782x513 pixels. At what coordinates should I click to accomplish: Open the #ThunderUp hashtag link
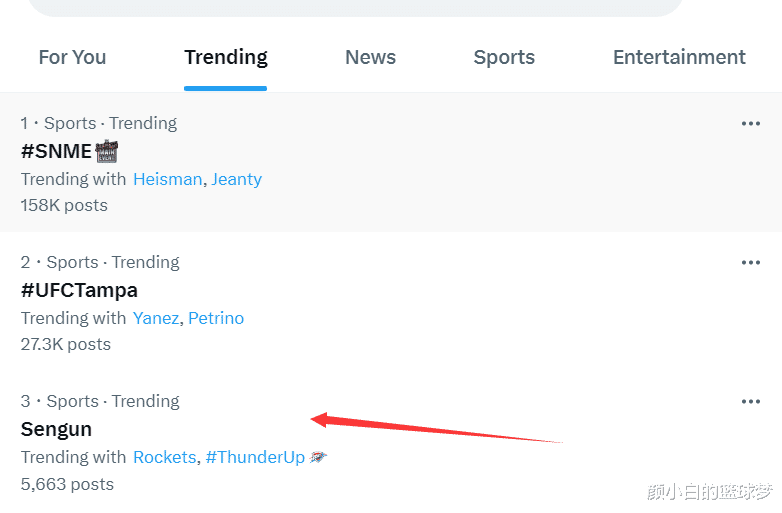[x=255, y=457]
